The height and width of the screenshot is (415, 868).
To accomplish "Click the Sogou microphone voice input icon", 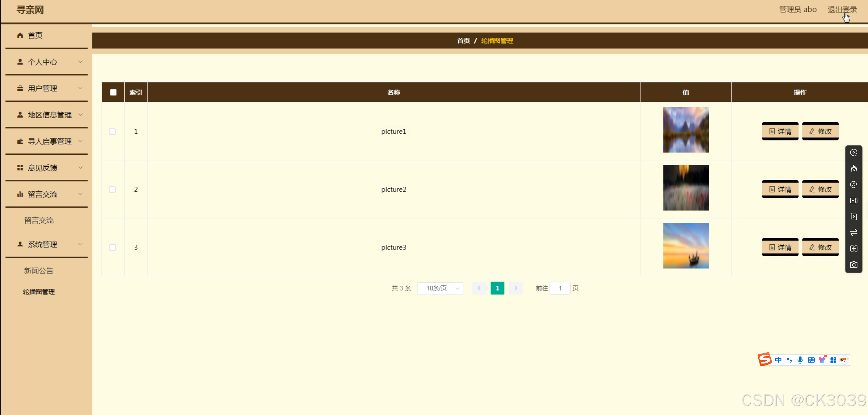I will [x=800, y=360].
